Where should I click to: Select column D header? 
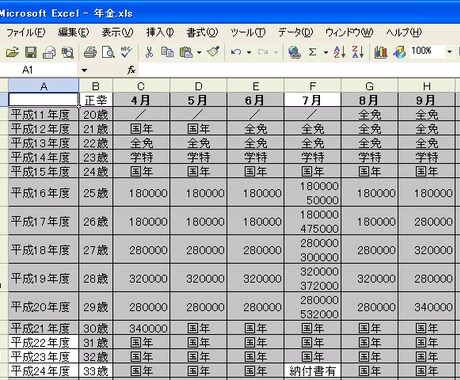(x=198, y=86)
